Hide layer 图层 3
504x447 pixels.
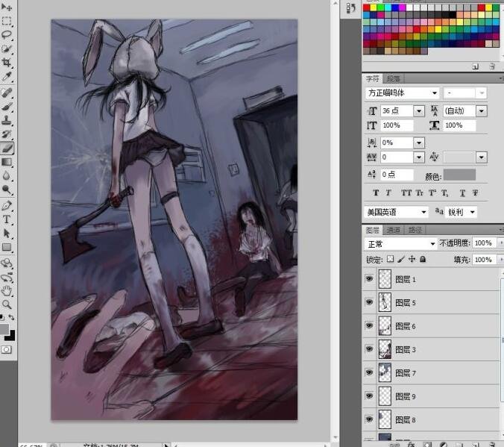point(369,348)
